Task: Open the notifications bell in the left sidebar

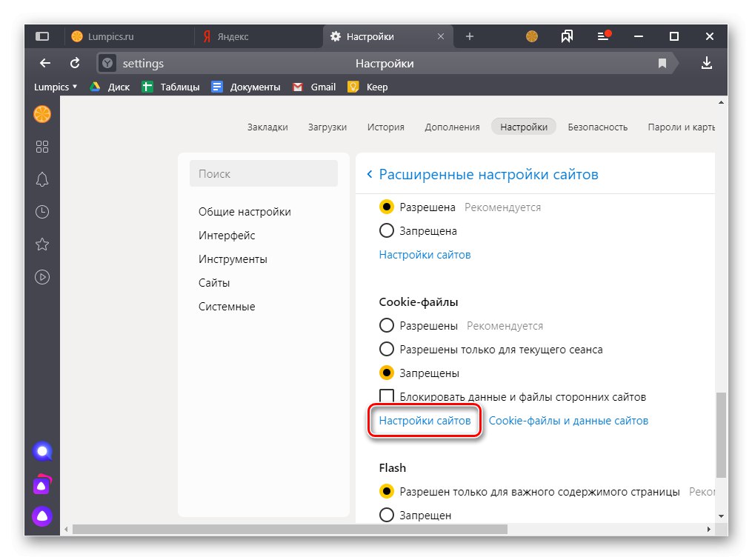Action: pyautogui.click(x=41, y=179)
